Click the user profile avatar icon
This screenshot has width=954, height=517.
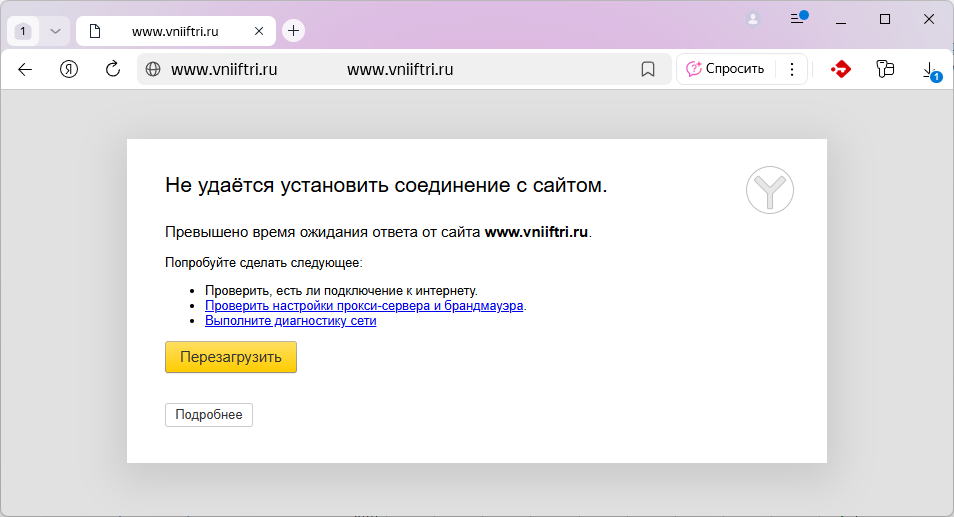753,19
